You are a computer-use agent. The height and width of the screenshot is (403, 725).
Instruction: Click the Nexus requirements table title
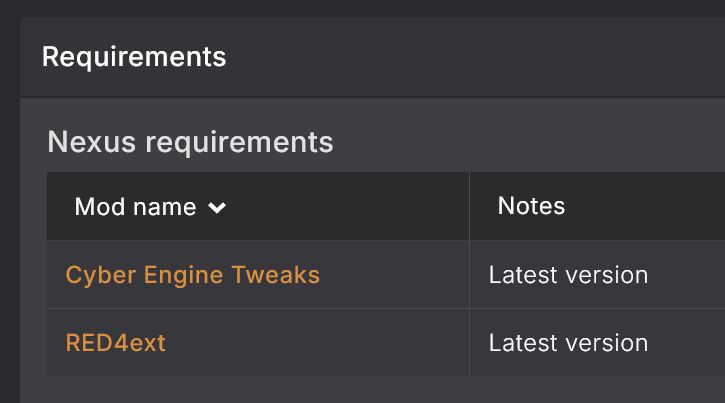point(190,142)
